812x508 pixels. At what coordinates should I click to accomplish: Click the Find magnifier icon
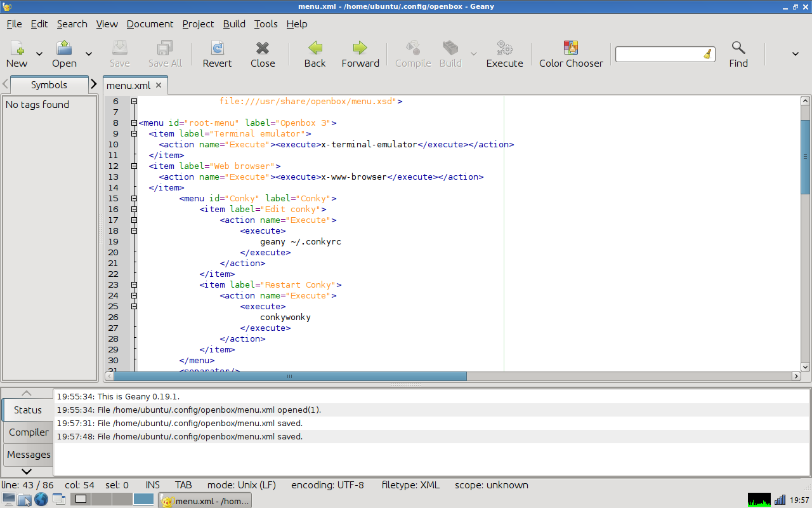point(738,49)
